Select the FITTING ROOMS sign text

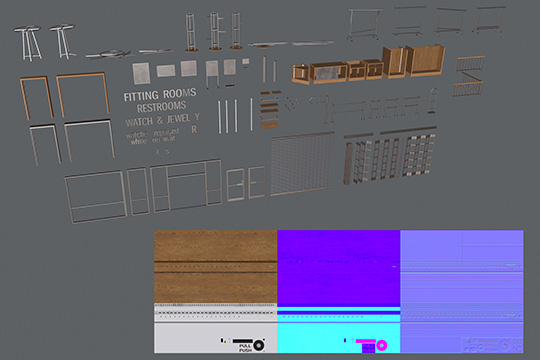160,95
